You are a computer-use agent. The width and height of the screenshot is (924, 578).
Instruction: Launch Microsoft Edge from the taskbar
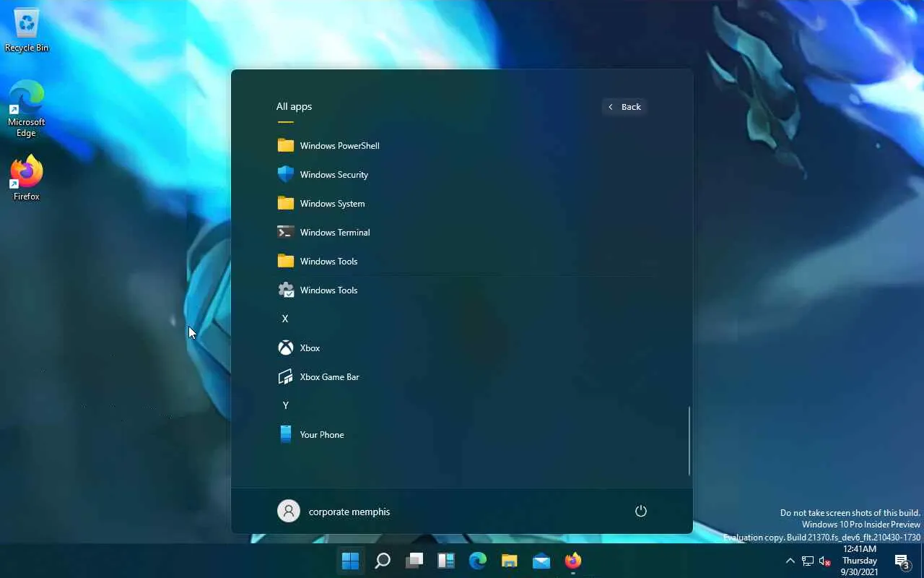(478, 561)
